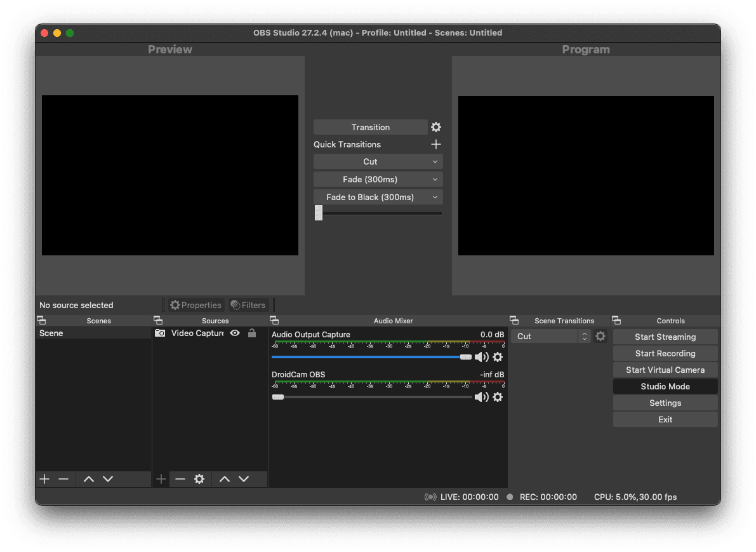Screen dimensions: 756x552
Task: Click the Transition button
Action: point(370,127)
